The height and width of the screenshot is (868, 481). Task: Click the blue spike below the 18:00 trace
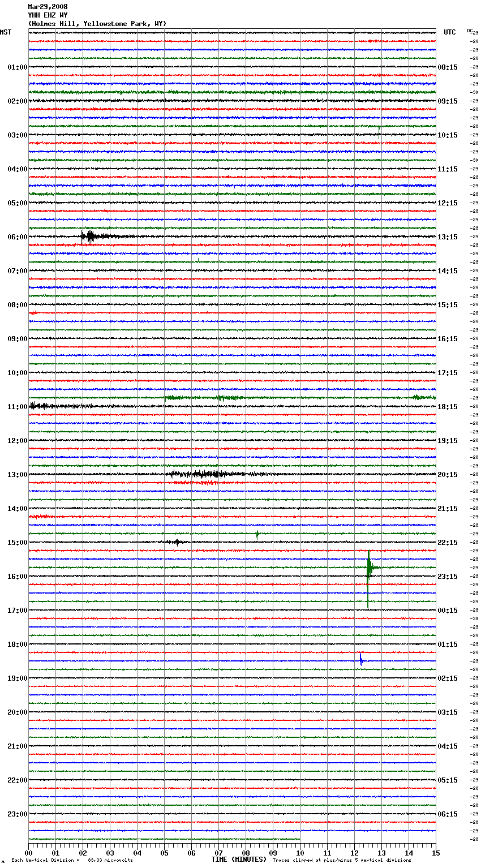pyautogui.click(x=360, y=659)
